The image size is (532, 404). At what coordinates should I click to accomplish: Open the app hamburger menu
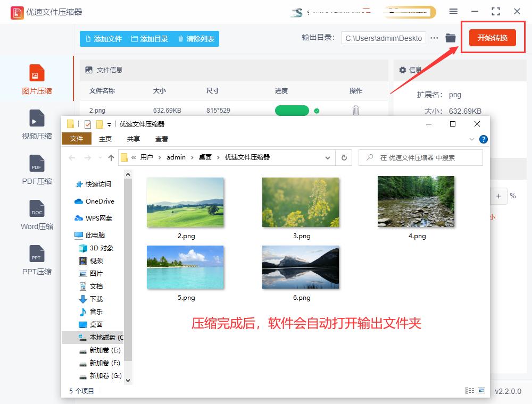[454, 11]
